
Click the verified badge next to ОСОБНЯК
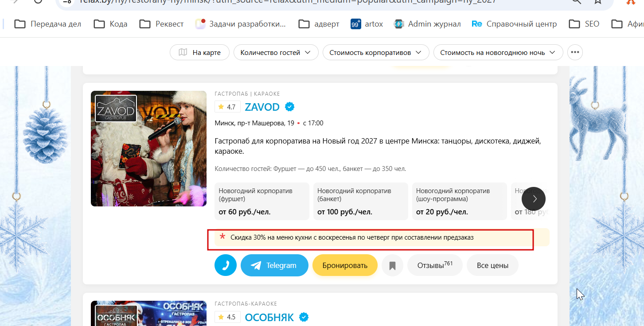304,317
